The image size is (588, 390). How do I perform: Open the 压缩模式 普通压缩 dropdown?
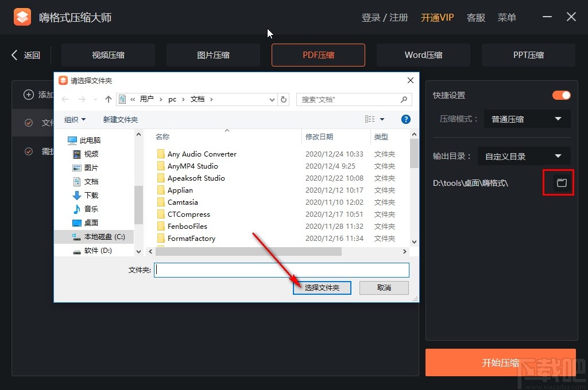click(527, 119)
